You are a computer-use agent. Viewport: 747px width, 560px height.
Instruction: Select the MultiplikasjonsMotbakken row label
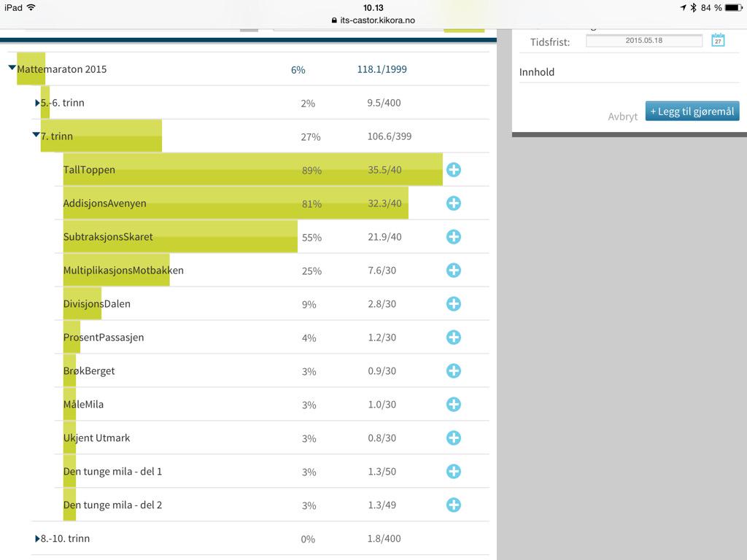click(123, 271)
